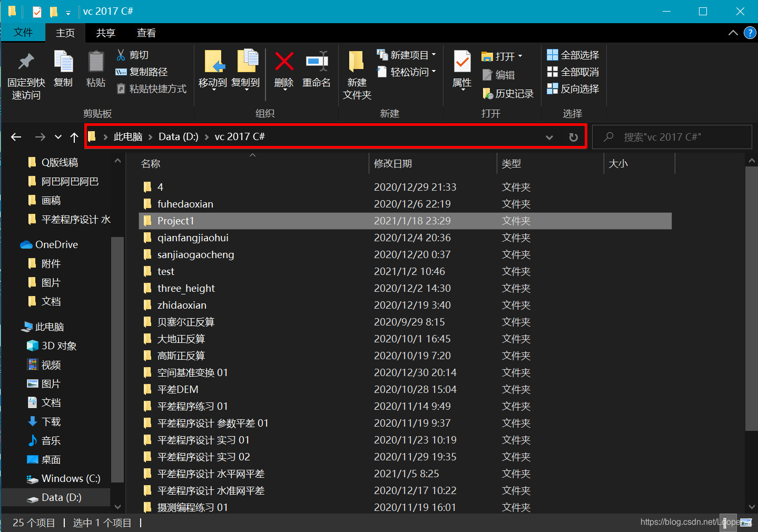This screenshot has height=532, width=758.
Task: Click the Rename (重命名) icon
Action: click(317, 62)
